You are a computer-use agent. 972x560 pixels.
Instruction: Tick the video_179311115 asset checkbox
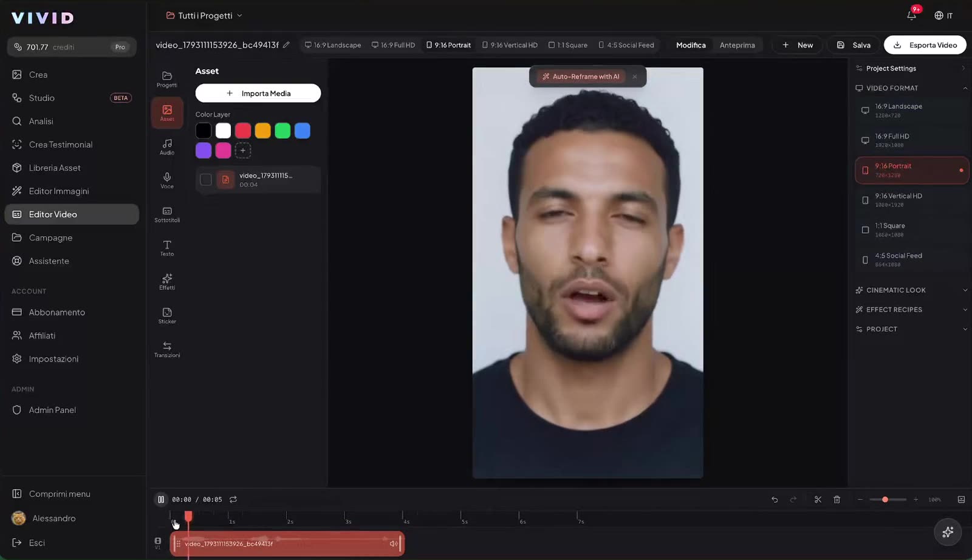point(206,179)
